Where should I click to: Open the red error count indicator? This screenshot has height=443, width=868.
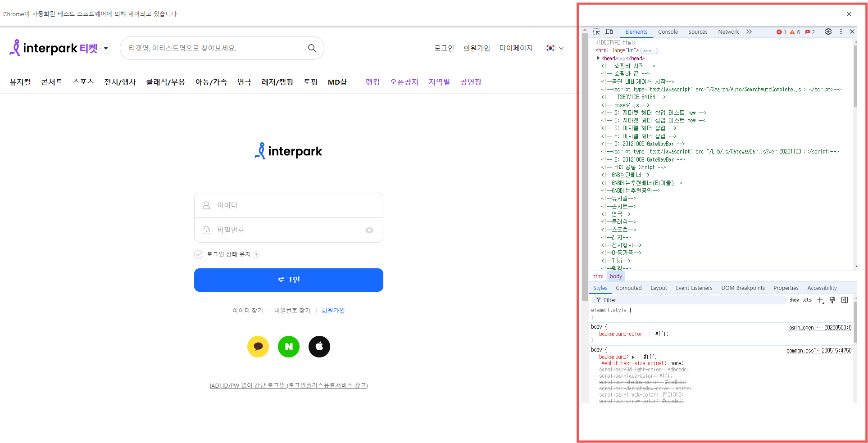tap(782, 32)
